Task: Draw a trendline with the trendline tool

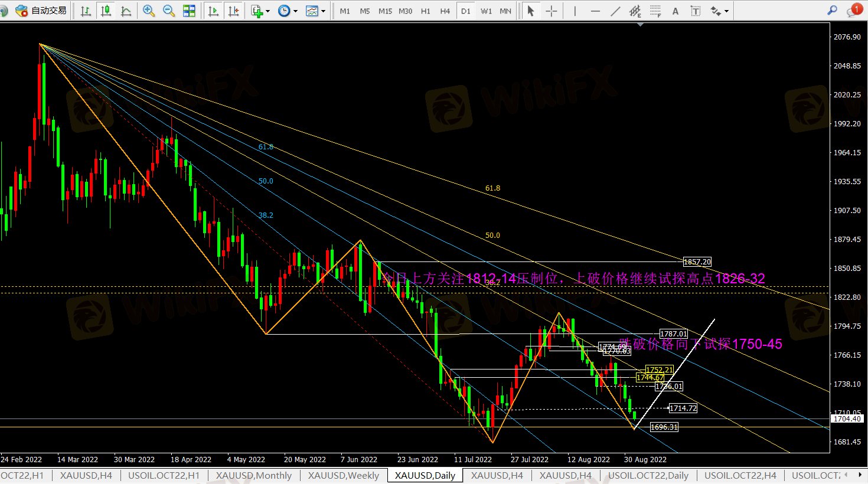Action: tap(615, 11)
